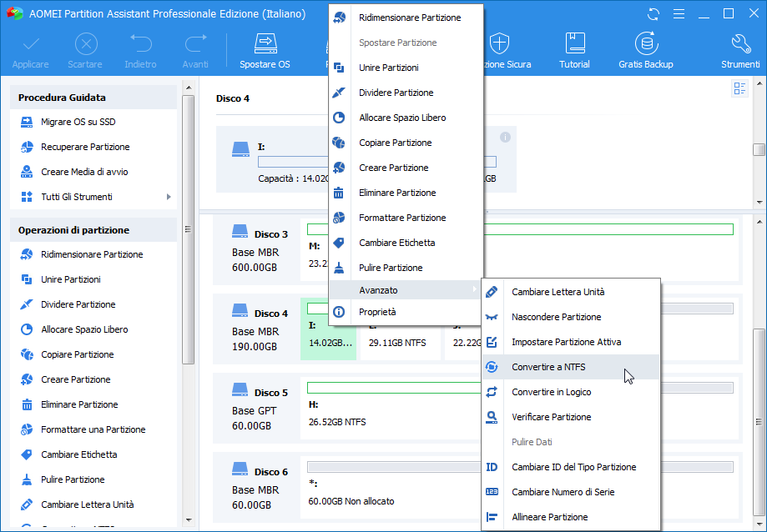This screenshot has height=532, width=767.
Task: Click Dividere Partizione in left sidebar
Action: click(x=78, y=304)
